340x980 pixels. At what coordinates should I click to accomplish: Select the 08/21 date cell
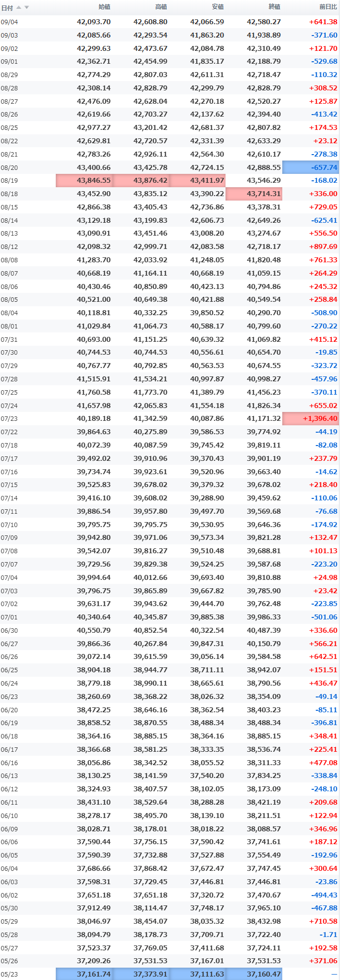pos(9,155)
